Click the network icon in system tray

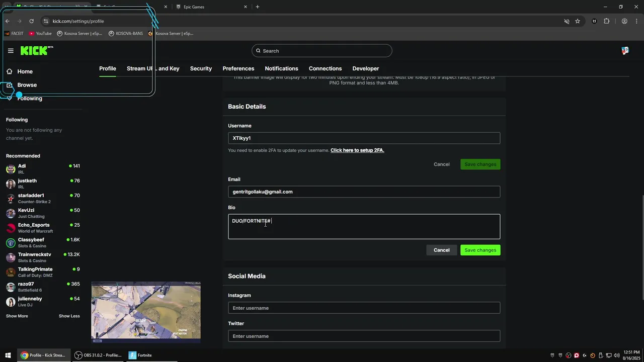(x=608, y=355)
